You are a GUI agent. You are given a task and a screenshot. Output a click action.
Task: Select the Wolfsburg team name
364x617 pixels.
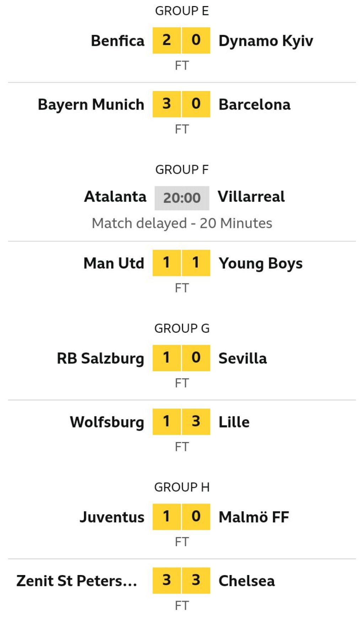pos(107,422)
